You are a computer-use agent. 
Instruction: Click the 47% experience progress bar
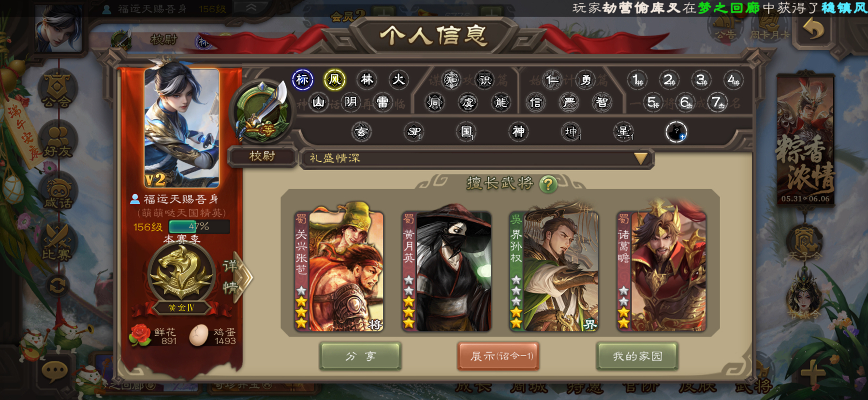(x=199, y=227)
